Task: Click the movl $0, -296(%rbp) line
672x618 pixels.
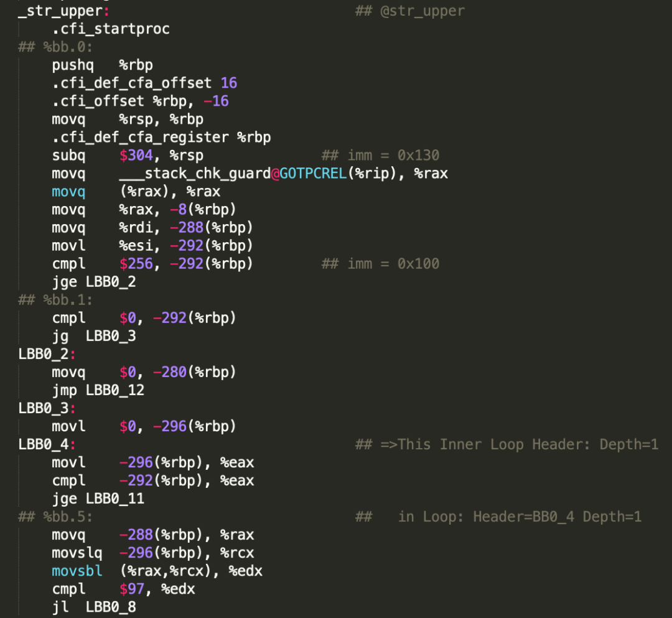Action: click(x=144, y=426)
